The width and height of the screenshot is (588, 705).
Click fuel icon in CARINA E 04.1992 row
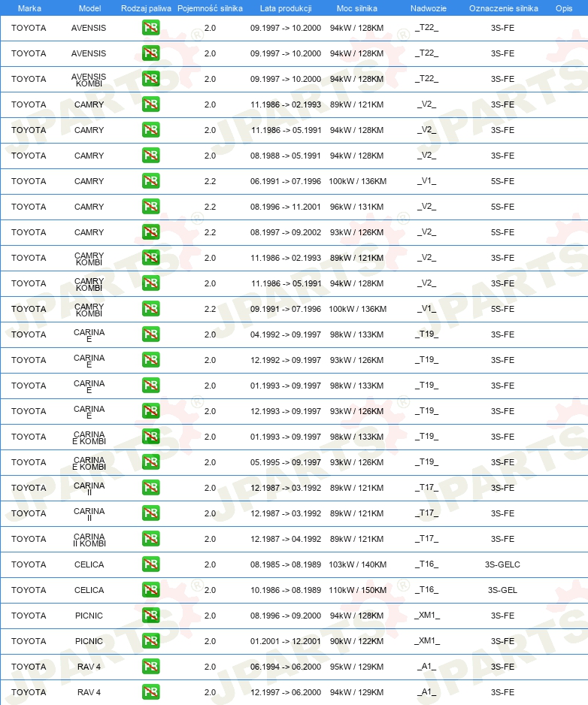click(x=150, y=334)
